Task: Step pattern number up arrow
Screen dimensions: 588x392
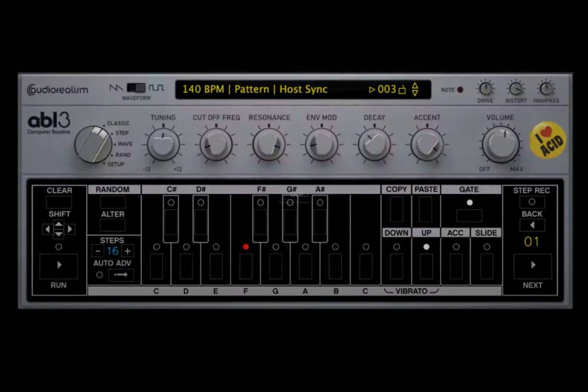Action: (x=415, y=86)
